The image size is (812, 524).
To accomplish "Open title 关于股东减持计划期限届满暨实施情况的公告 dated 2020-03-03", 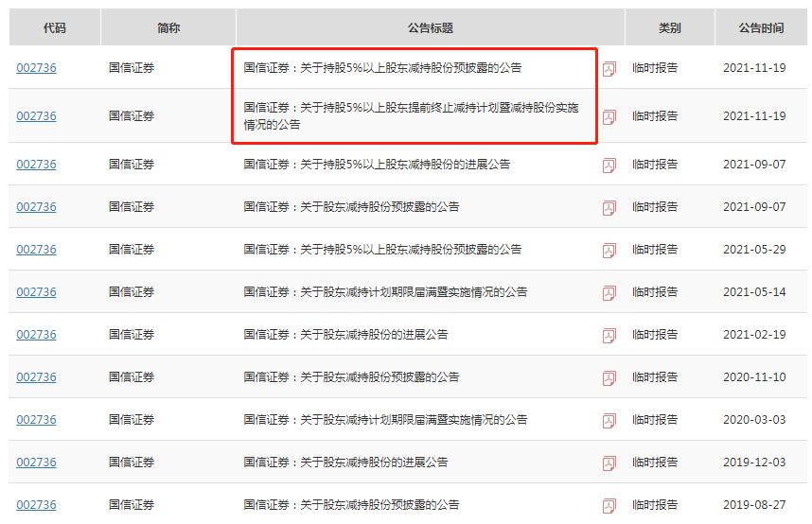I will [385, 419].
